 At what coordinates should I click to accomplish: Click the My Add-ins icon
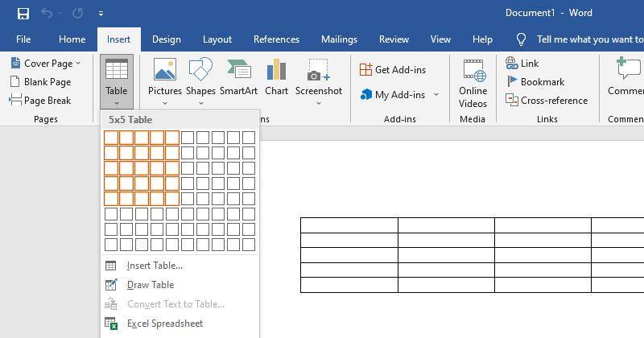point(366,95)
